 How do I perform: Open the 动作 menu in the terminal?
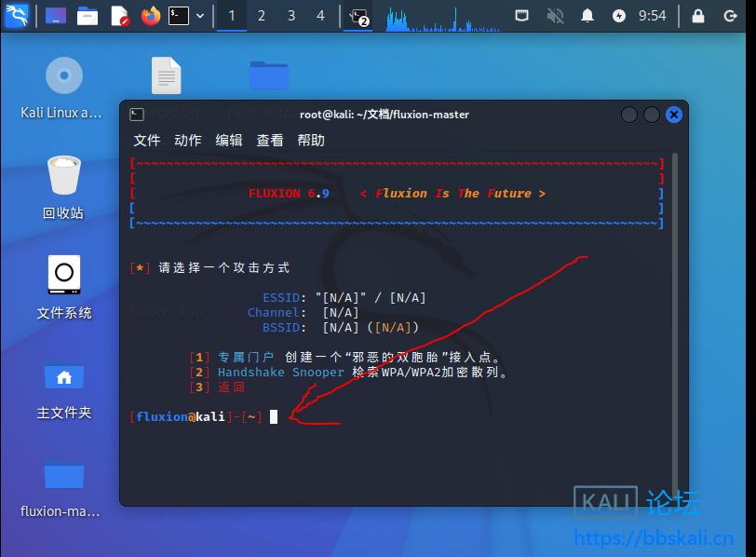point(187,140)
